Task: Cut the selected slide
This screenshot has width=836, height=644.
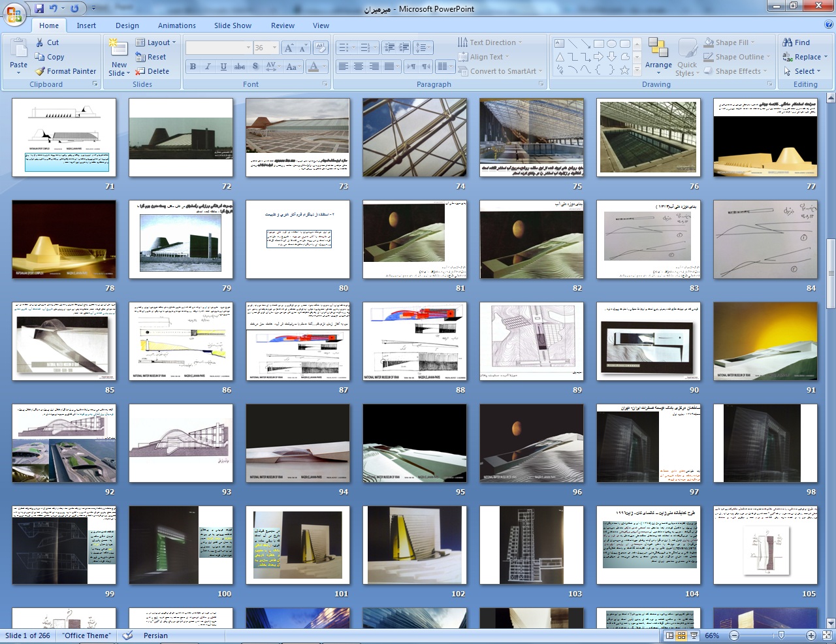Action: point(47,42)
